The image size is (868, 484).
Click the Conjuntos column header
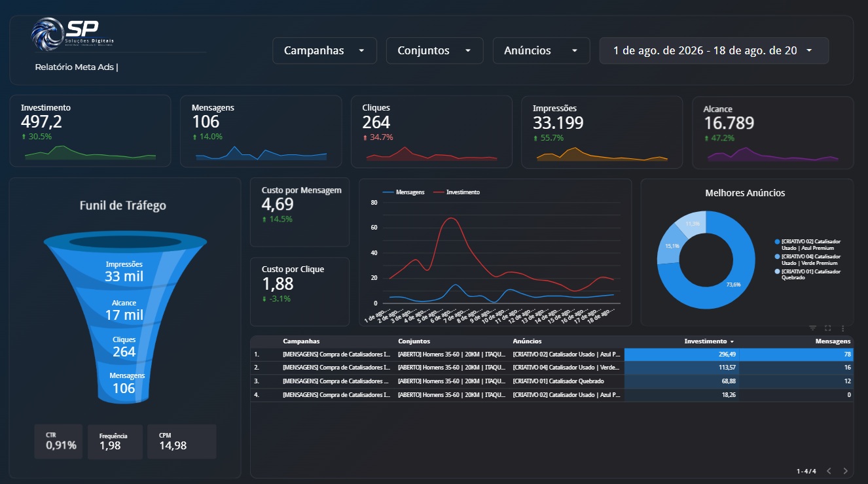coord(414,341)
